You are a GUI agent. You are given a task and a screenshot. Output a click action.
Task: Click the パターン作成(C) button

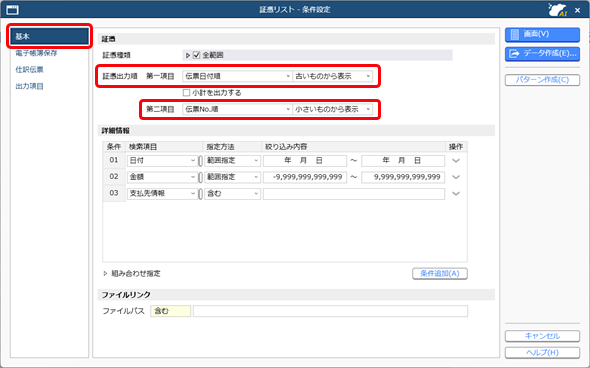coord(542,80)
